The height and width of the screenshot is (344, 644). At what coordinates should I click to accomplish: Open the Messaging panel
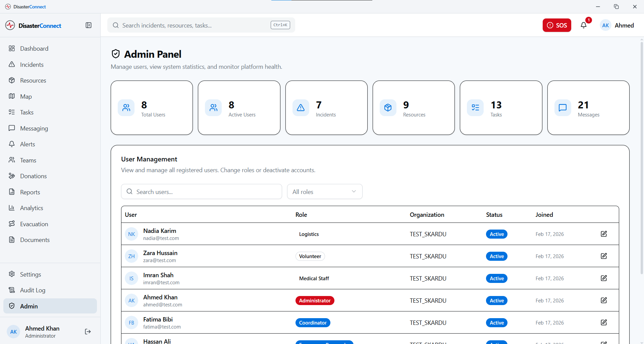(34, 128)
